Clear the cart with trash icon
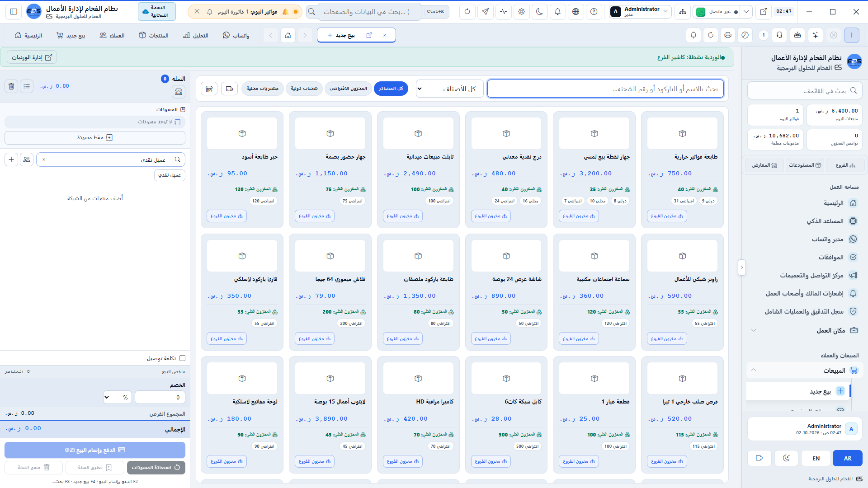Screen dimensions: 868x488 click(x=12, y=86)
